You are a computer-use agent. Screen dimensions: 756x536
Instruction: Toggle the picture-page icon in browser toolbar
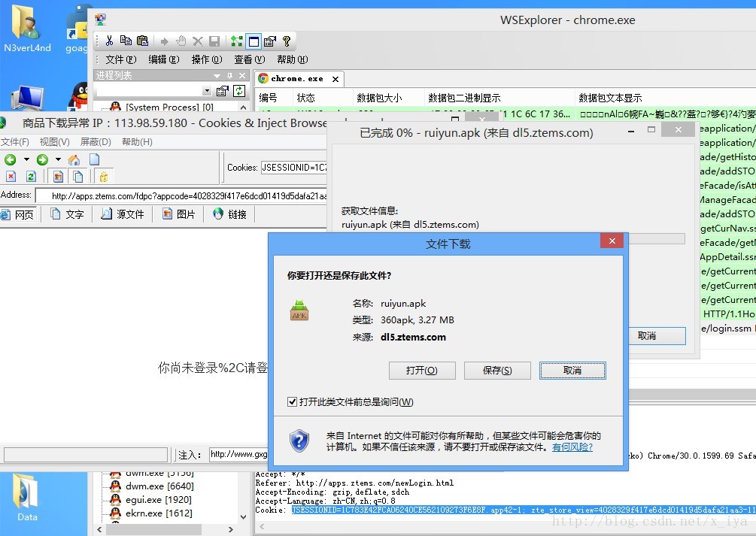58,177
